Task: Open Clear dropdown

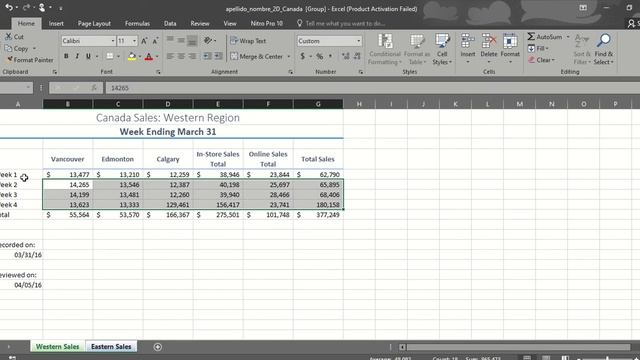Action: (541, 60)
